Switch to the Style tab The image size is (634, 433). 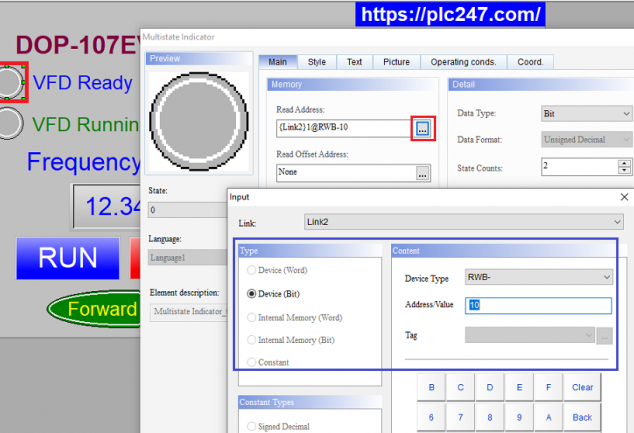pyautogui.click(x=317, y=62)
